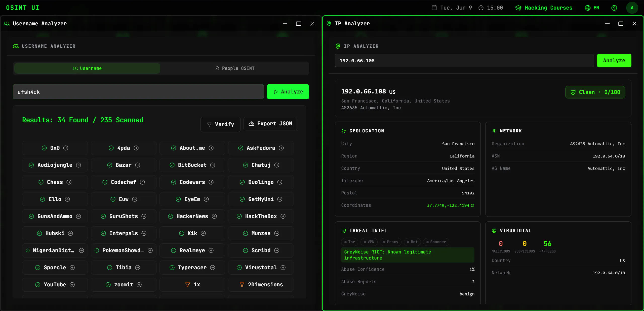Viewport: 644px width, 311px height.
Task: Toggle the Bot threat tag
Action: tap(412, 242)
